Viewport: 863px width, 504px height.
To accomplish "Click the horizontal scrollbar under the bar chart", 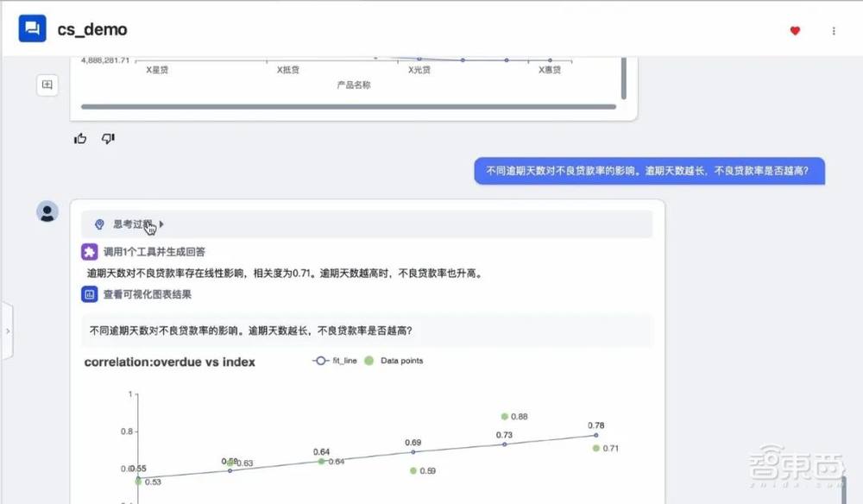I will (345, 106).
